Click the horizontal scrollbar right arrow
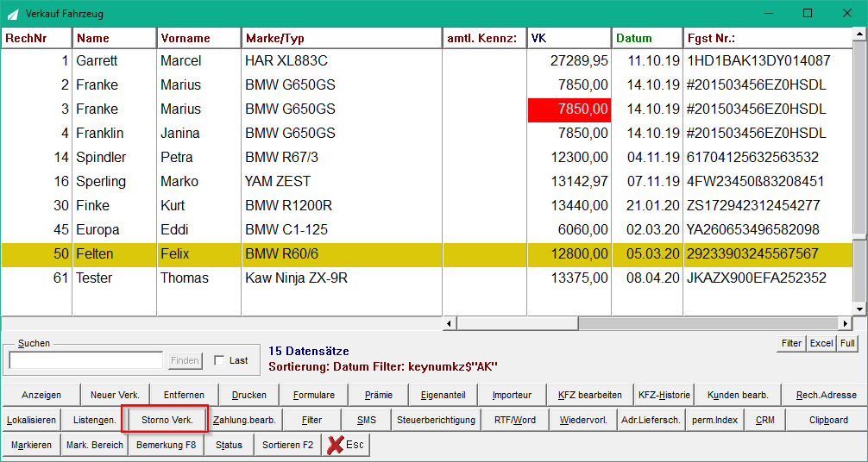Screen dimensions: 868x462 (845, 324)
